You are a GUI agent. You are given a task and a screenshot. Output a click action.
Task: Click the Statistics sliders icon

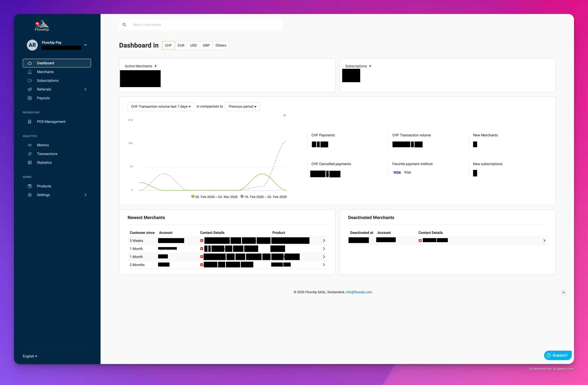(30, 163)
